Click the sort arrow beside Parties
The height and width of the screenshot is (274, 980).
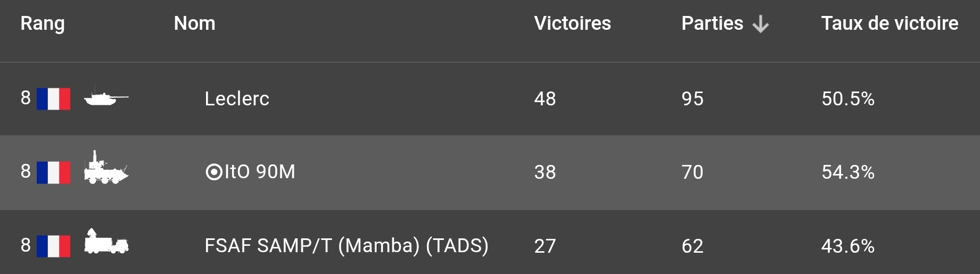pos(760,24)
